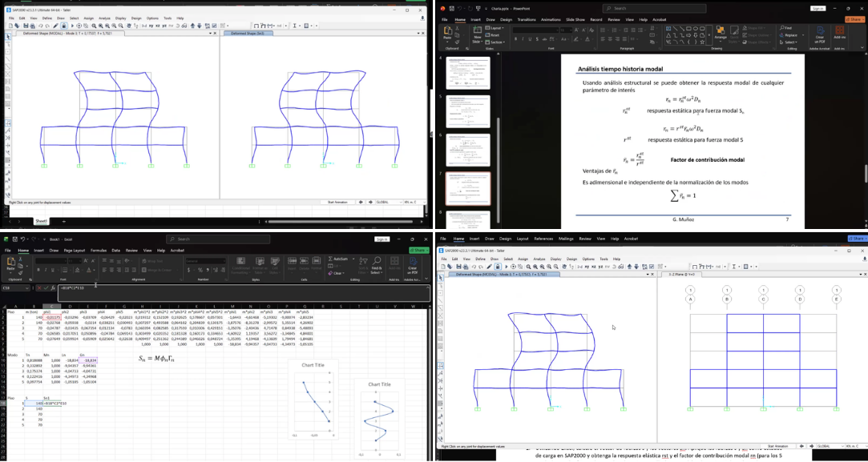The image size is (868, 462).
Task: Click Share button in PowerPoint
Action: [854, 19]
